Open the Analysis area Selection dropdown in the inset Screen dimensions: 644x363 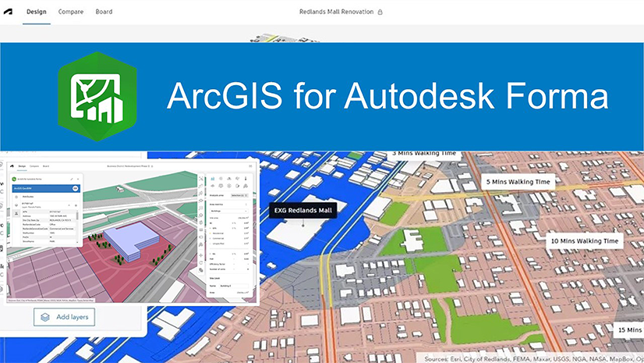click(239, 195)
